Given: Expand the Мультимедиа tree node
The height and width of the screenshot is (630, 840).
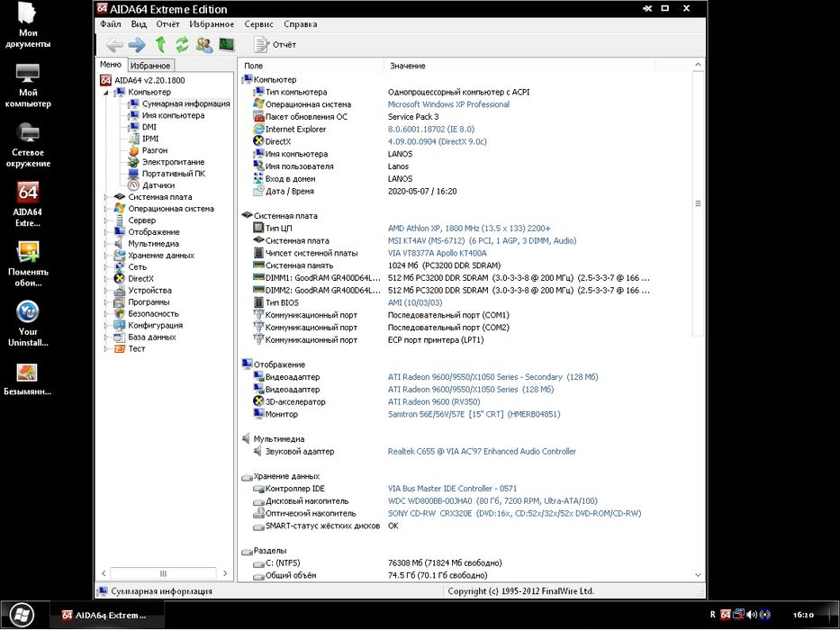Looking at the screenshot, I should pyautogui.click(x=105, y=244).
